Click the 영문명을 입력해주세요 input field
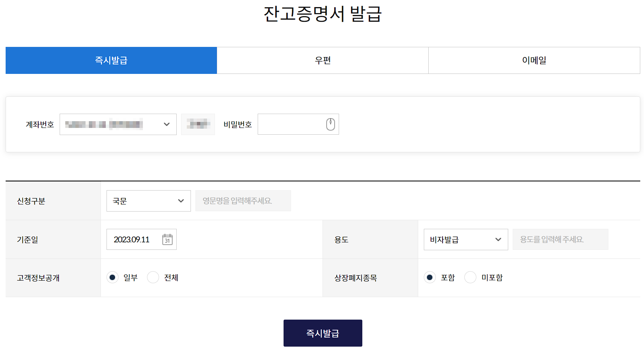Viewport: 644px width, 353px height. pos(243,201)
